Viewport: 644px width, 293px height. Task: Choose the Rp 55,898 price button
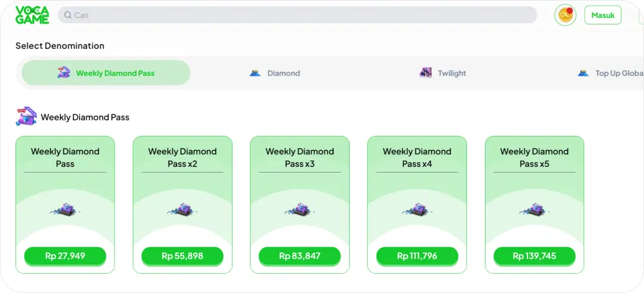click(x=182, y=256)
